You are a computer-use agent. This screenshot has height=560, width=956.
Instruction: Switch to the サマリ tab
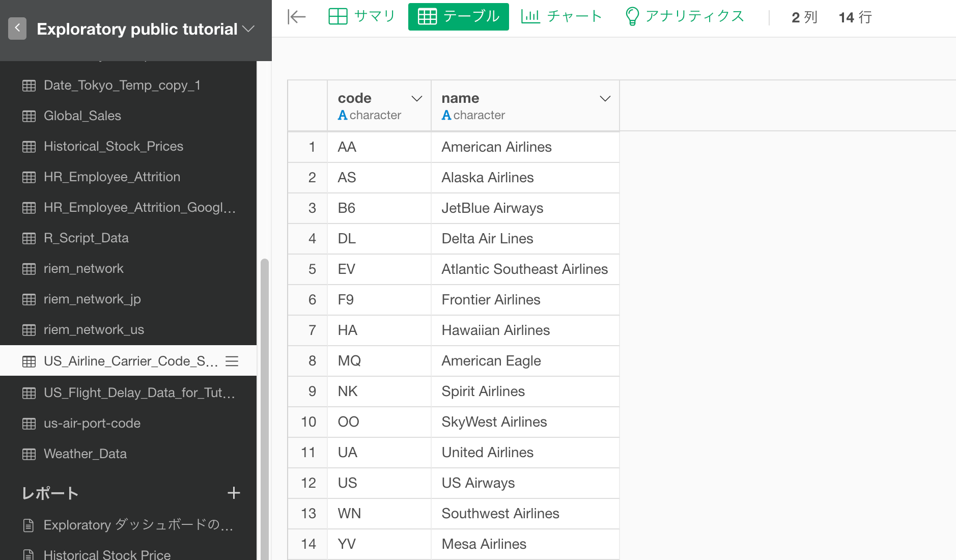click(x=362, y=17)
